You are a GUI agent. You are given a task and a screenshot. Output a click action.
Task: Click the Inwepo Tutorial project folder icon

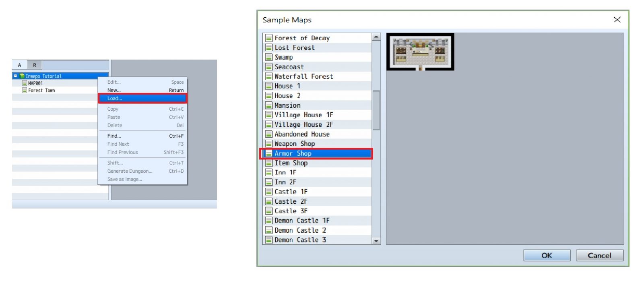click(22, 76)
